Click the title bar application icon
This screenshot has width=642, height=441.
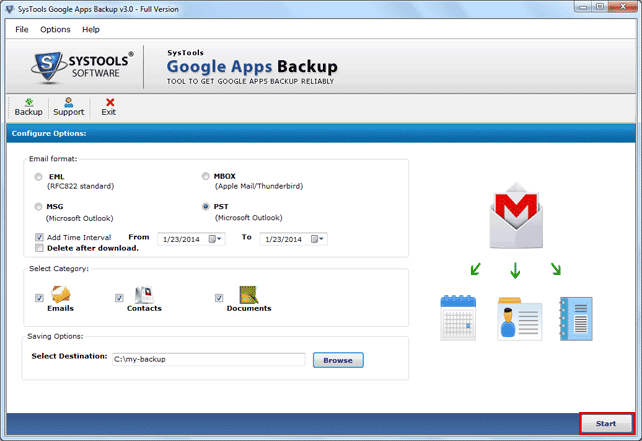point(10,9)
